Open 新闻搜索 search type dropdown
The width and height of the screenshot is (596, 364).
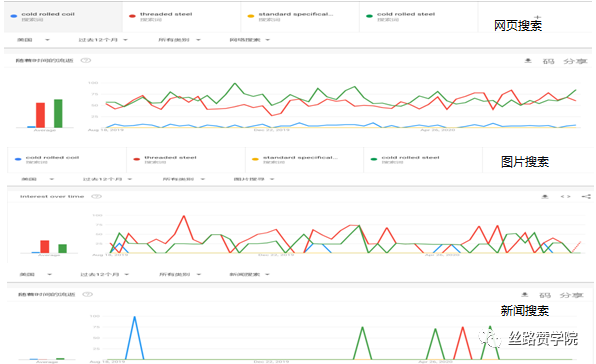pyautogui.click(x=249, y=274)
